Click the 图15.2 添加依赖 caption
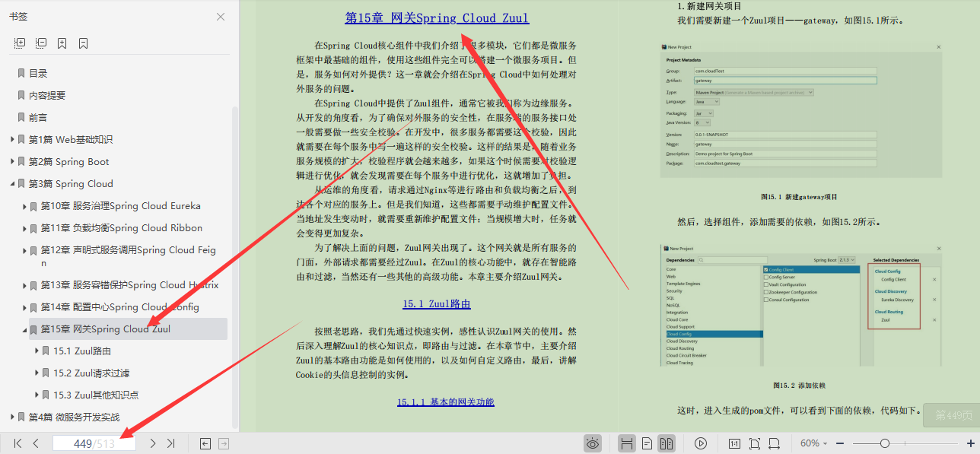 tap(800, 386)
